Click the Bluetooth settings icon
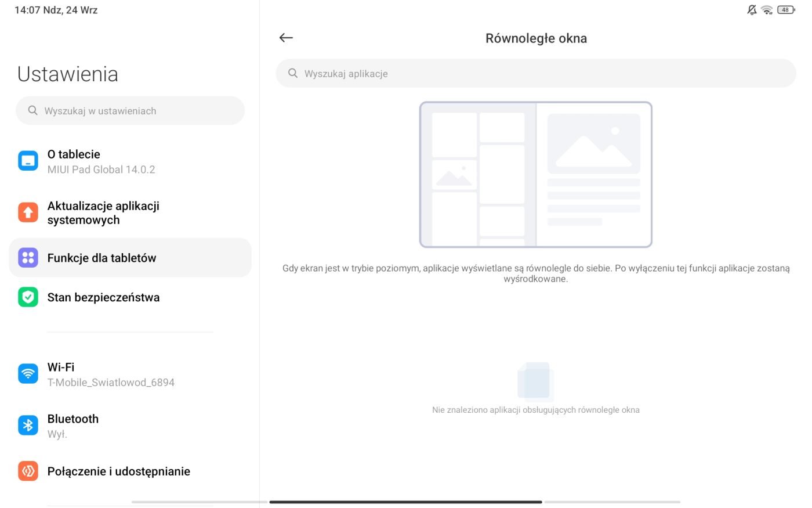This screenshot has width=812, height=508. coord(28,426)
